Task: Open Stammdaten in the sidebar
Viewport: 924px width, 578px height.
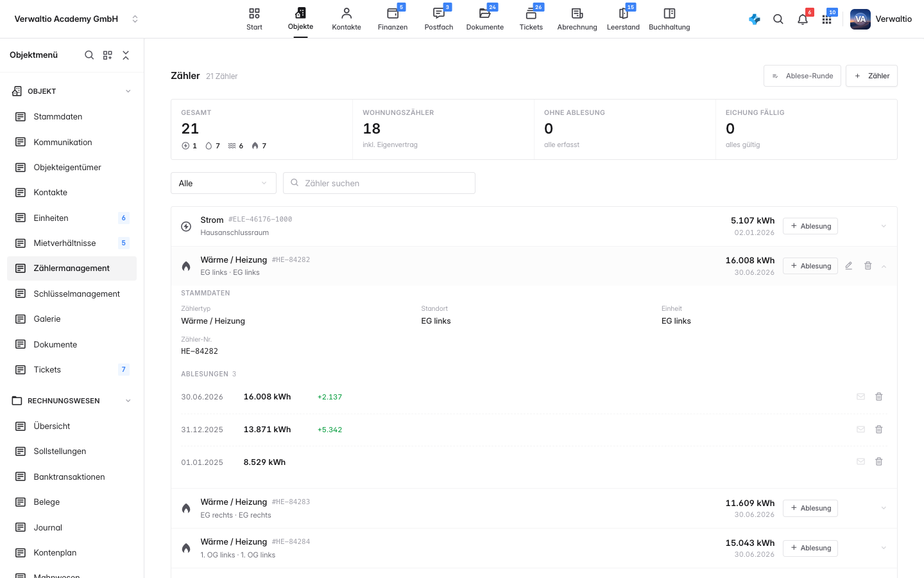Action: click(72, 117)
